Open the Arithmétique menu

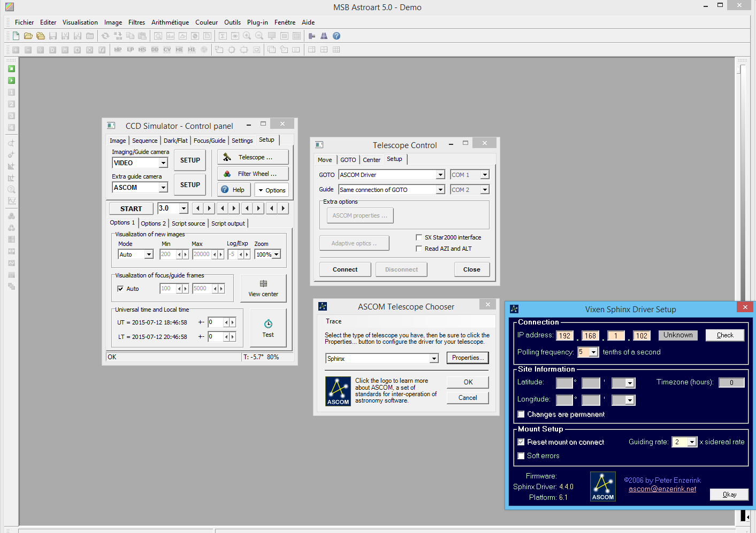(x=170, y=22)
